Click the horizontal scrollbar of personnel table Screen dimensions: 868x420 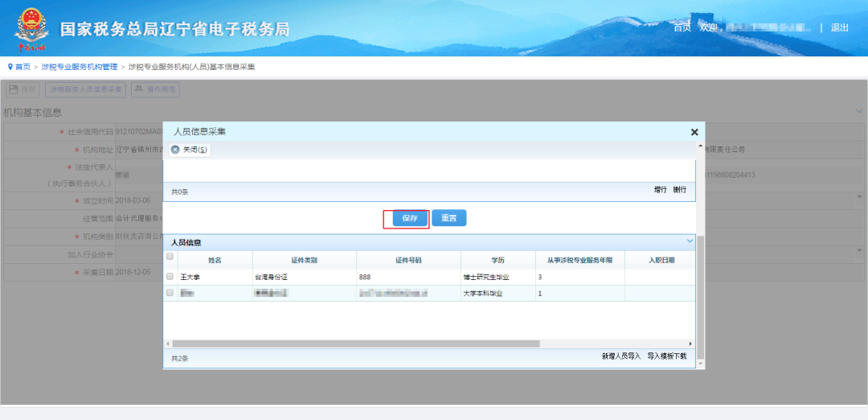tap(356, 344)
